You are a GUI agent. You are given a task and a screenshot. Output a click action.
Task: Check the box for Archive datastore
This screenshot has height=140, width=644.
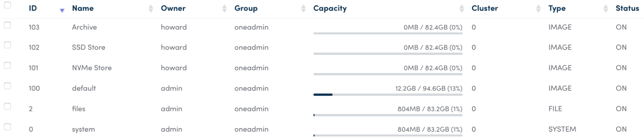point(7,25)
